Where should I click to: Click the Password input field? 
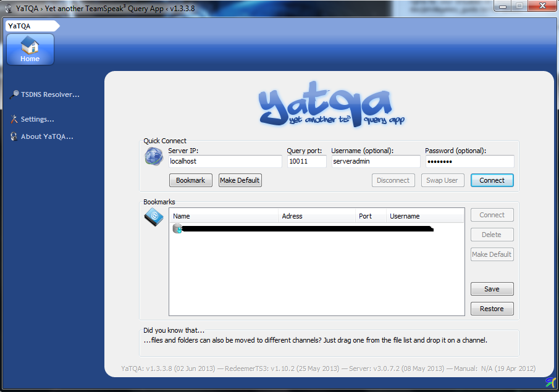pyautogui.click(x=470, y=161)
